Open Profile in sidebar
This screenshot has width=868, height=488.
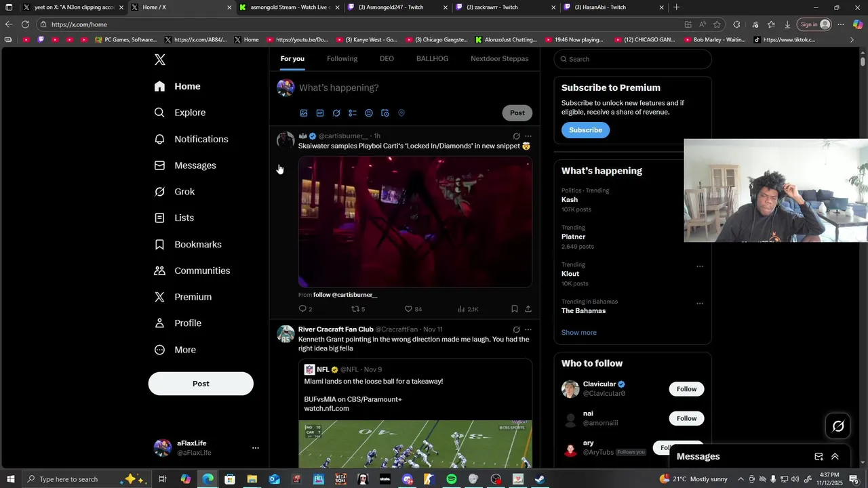click(178, 323)
